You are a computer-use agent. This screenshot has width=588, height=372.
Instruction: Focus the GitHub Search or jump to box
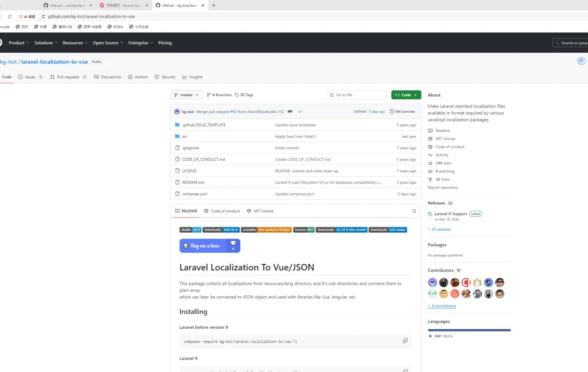(570, 43)
